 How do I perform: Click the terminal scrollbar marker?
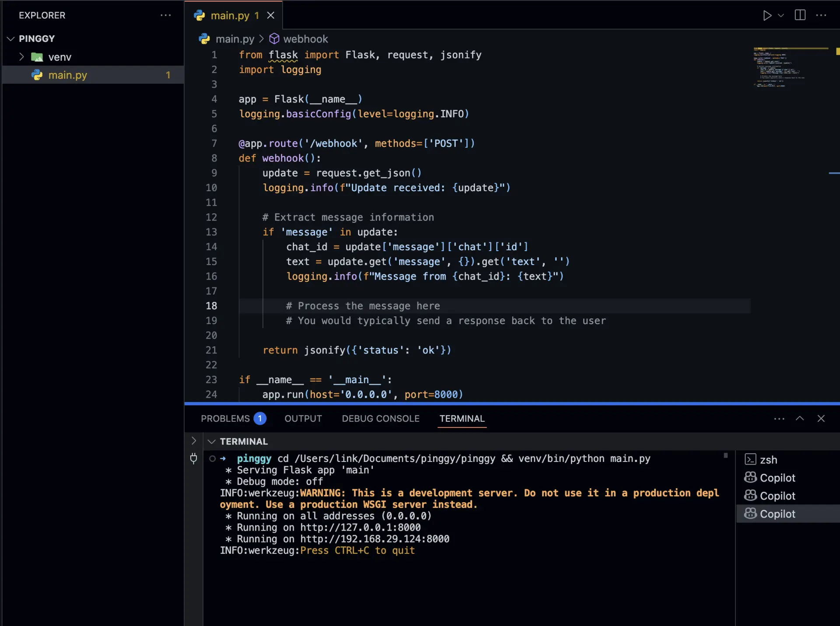725,455
